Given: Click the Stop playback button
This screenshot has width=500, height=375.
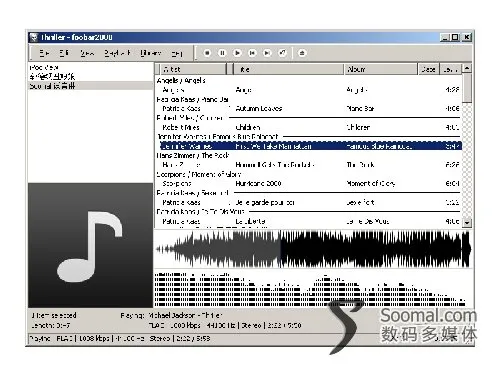Looking at the screenshot, I should coord(207,53).
